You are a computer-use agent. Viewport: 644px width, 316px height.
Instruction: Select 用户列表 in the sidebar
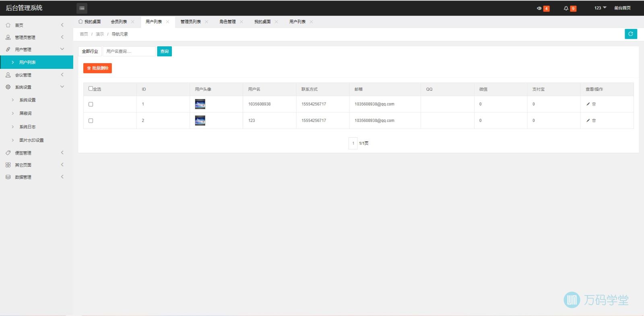pyautogui.click(x=37, y=62)
